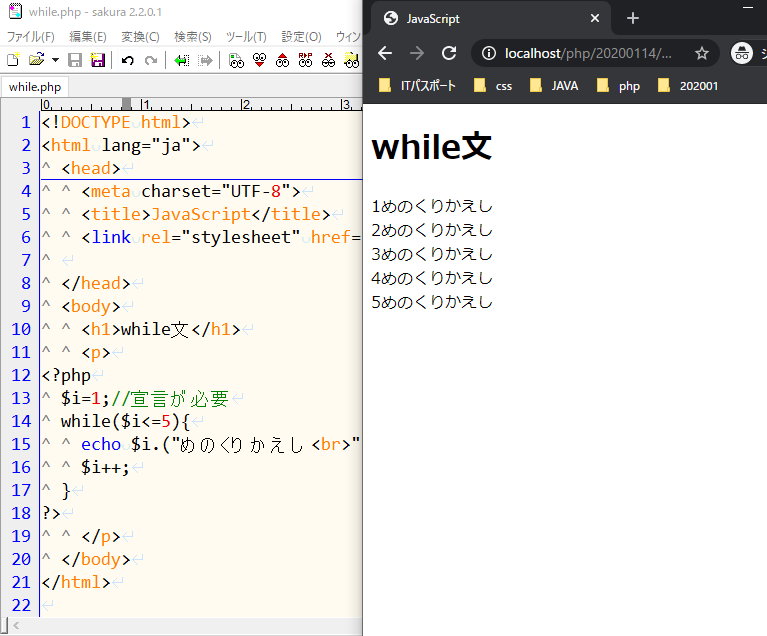Expand the Open file dropdown arrow

54,60
